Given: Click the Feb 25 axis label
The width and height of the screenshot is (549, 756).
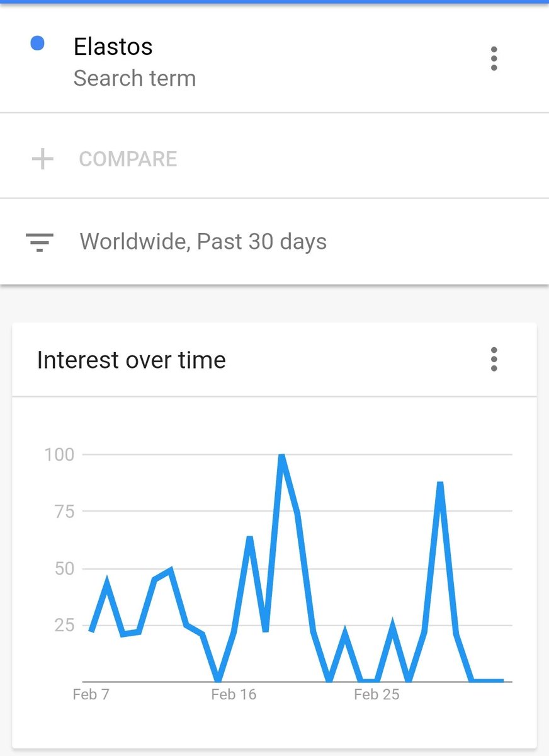Looking at the screenshot, I should click(376, 695).
